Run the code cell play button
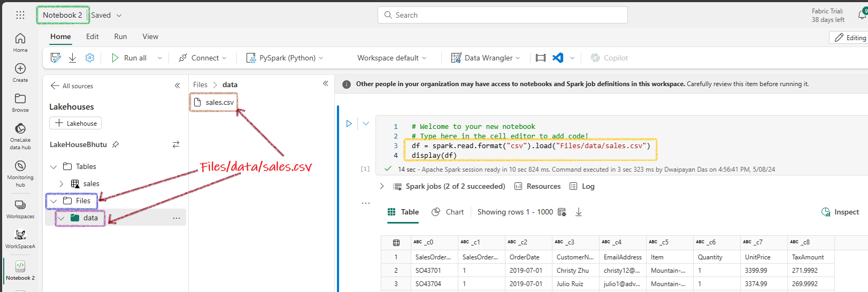 pos(349,124)
